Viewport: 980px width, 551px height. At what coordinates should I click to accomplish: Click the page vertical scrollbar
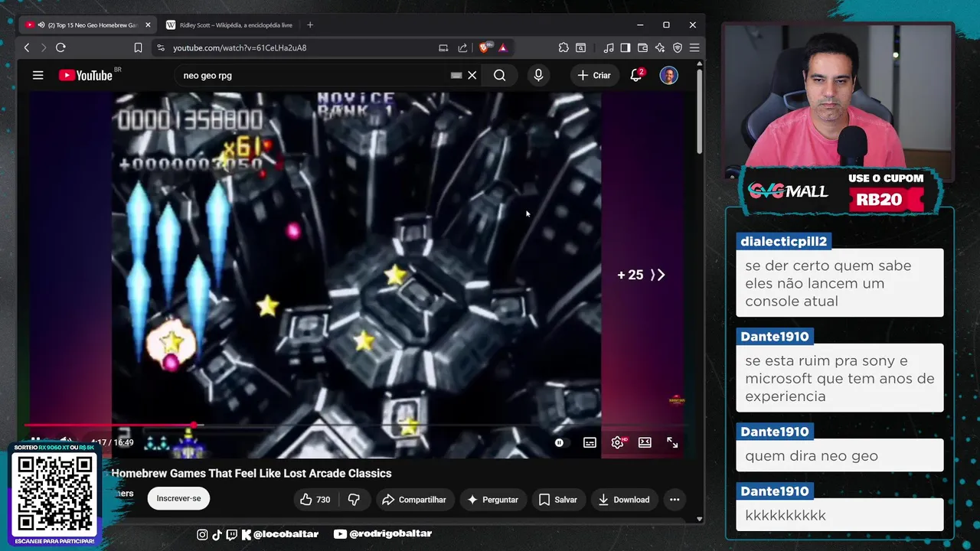[x=699, y=113]
